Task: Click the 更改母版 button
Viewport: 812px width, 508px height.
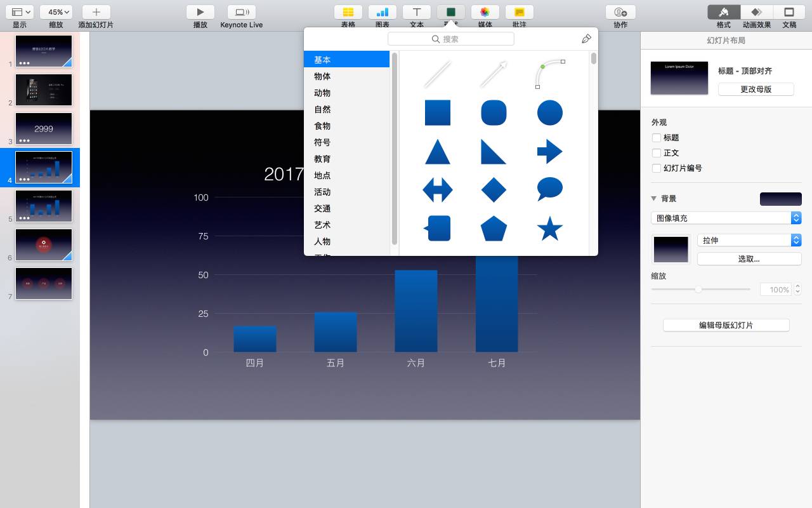Action: [756, 89]
